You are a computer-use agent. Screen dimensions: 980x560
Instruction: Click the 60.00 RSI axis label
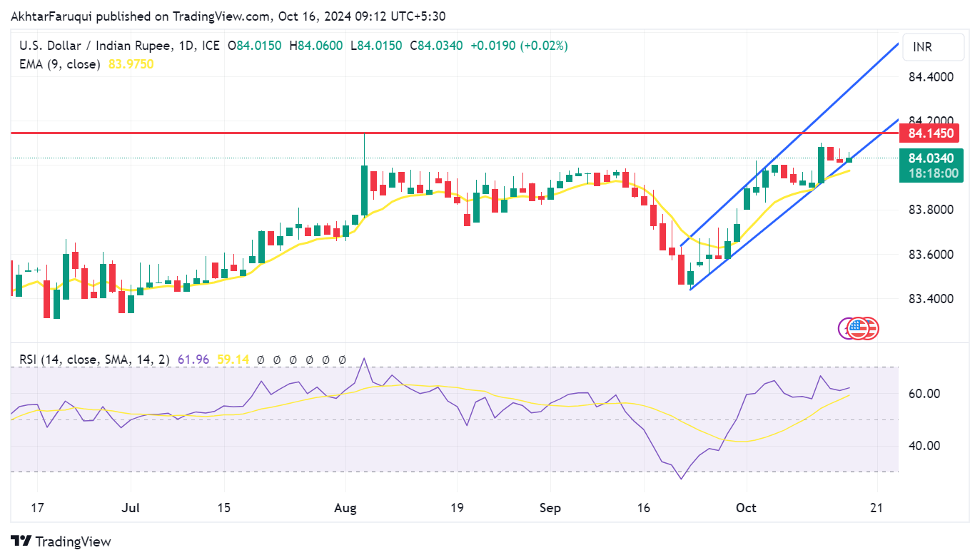[923, 394]
